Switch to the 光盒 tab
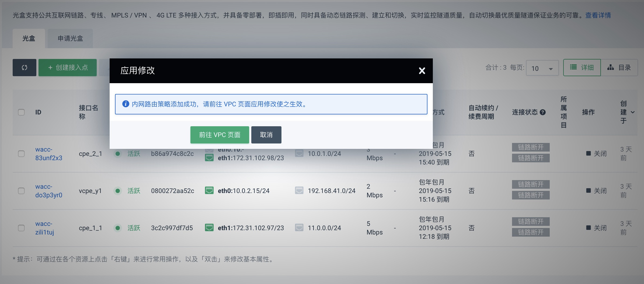This screenshot has height=284, width=644. point(29,38)
